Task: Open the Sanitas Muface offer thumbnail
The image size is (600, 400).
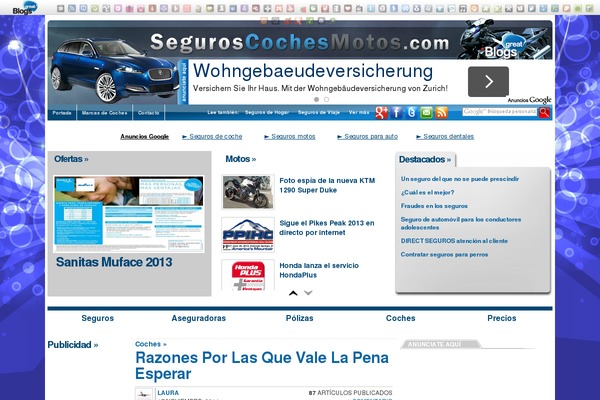Action: coord(129,214)
